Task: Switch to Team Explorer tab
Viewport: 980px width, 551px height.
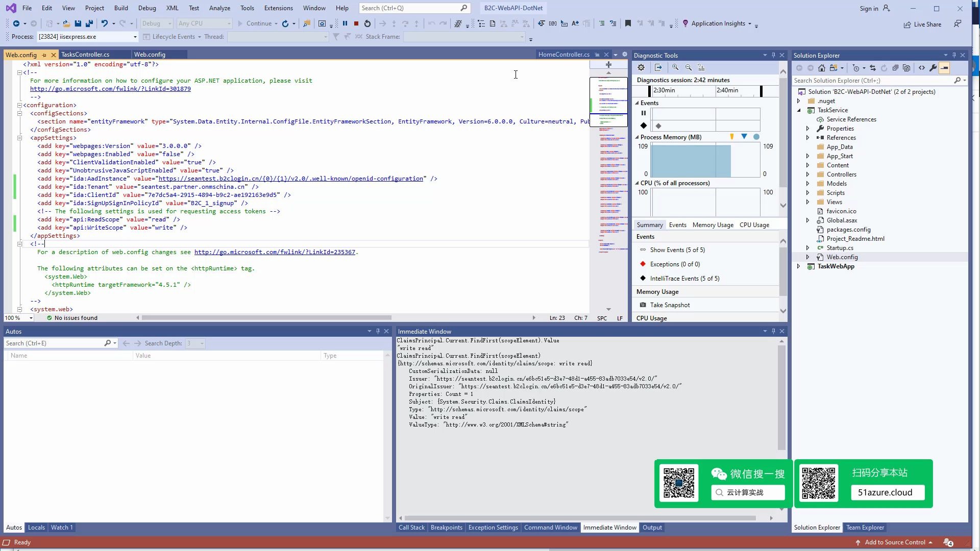Action: [865, 528]
